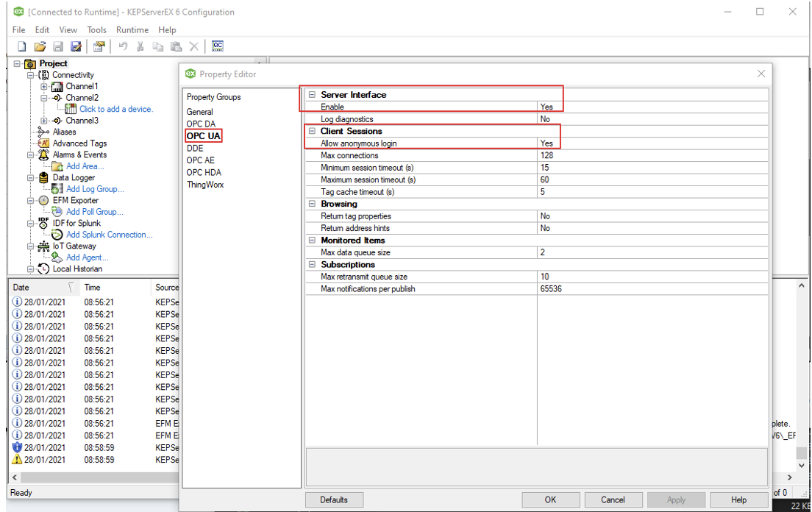Screen dimensions: 812x512
Task: Click the Add Splunk Connection link
Action: tap(110, 235)
